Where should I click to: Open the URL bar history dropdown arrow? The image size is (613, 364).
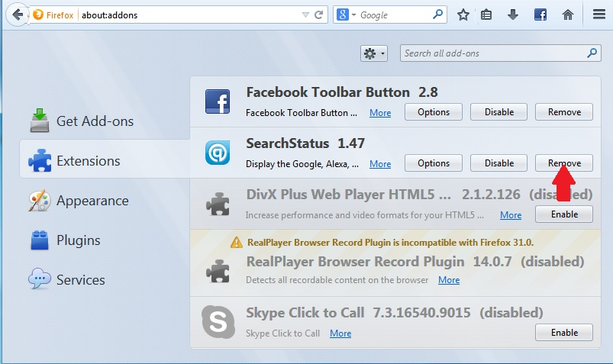tap(305, 14)
